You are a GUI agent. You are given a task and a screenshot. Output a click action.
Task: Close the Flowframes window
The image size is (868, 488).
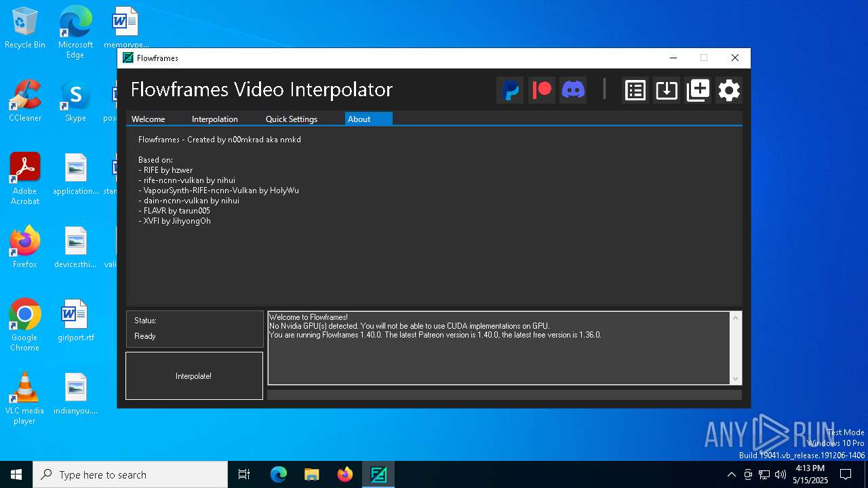point(735,58)
